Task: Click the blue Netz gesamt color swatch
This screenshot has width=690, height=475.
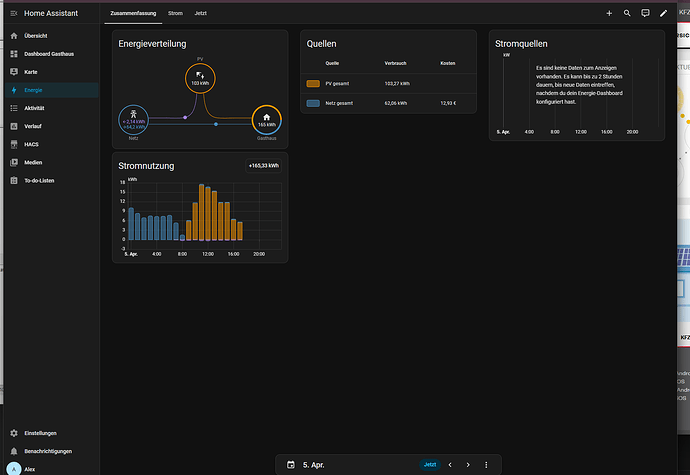Action: pos(313,102)
